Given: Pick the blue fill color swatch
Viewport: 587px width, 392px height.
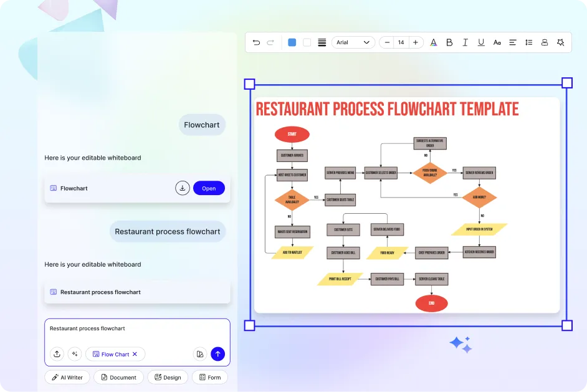Looking at the screenshot, I should click(292, 42).
